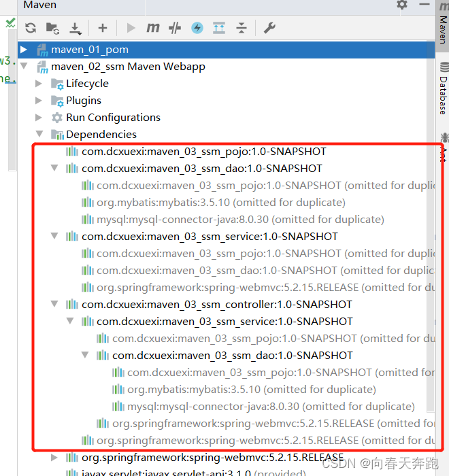Select Run Configurations item
The image size is (449, 476).
(113, 118)
